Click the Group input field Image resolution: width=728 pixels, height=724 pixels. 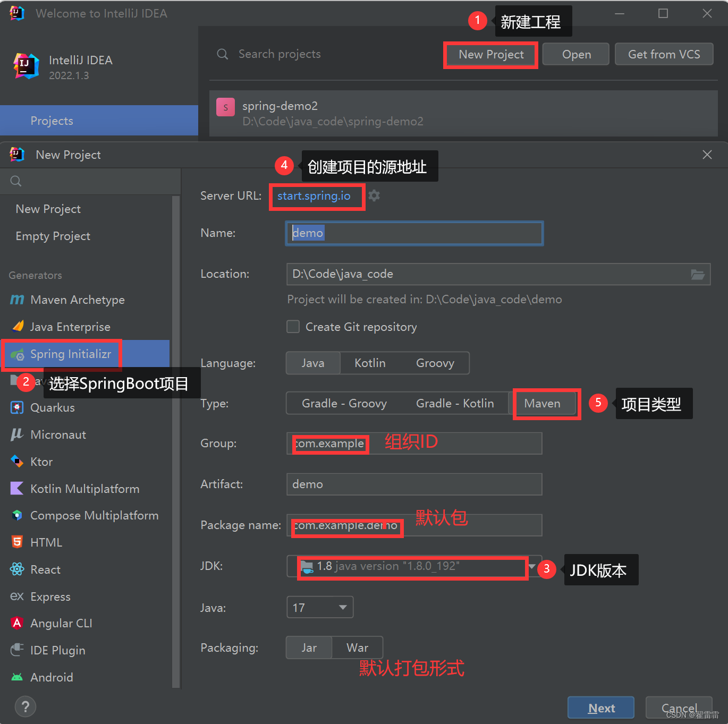(414, 444)
